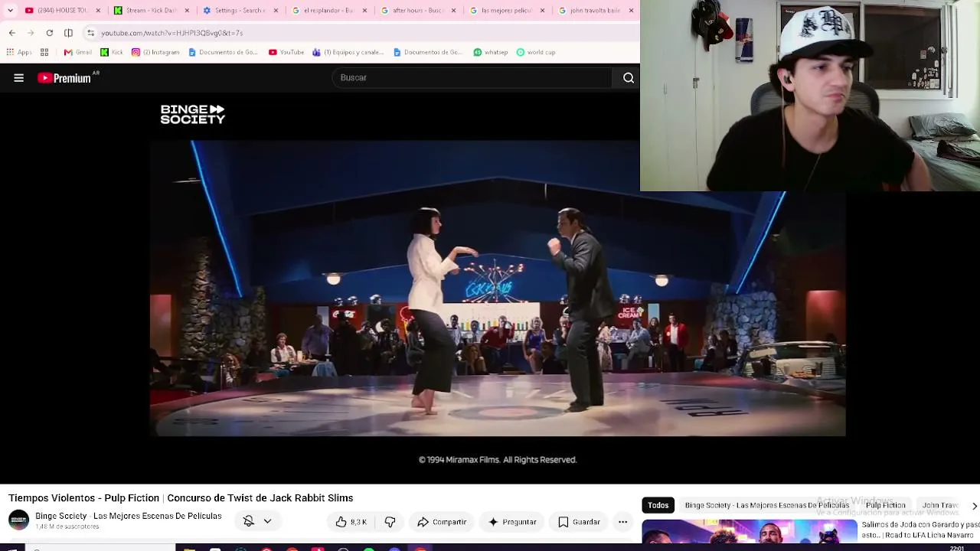Image resolution: width=980 pixels, height=551 pixels.
Task: Select the Pulp Fiction filter chip
Action: 885,505
